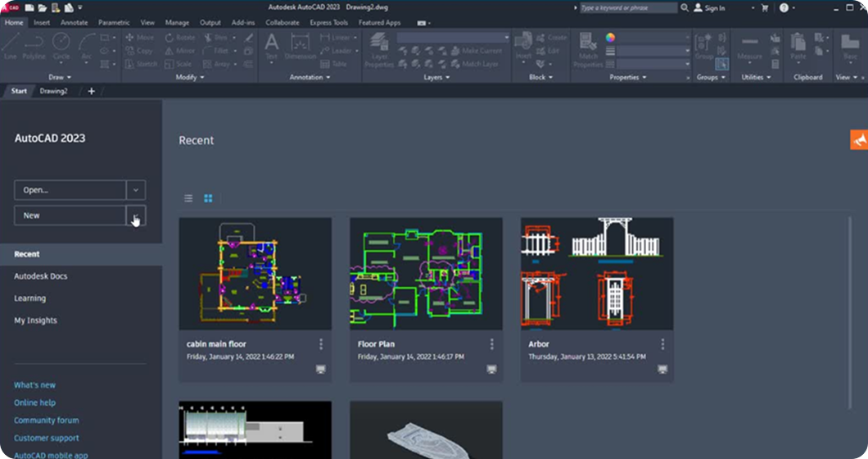Expand the Draw panel dropdown

[x=60, y=77]
